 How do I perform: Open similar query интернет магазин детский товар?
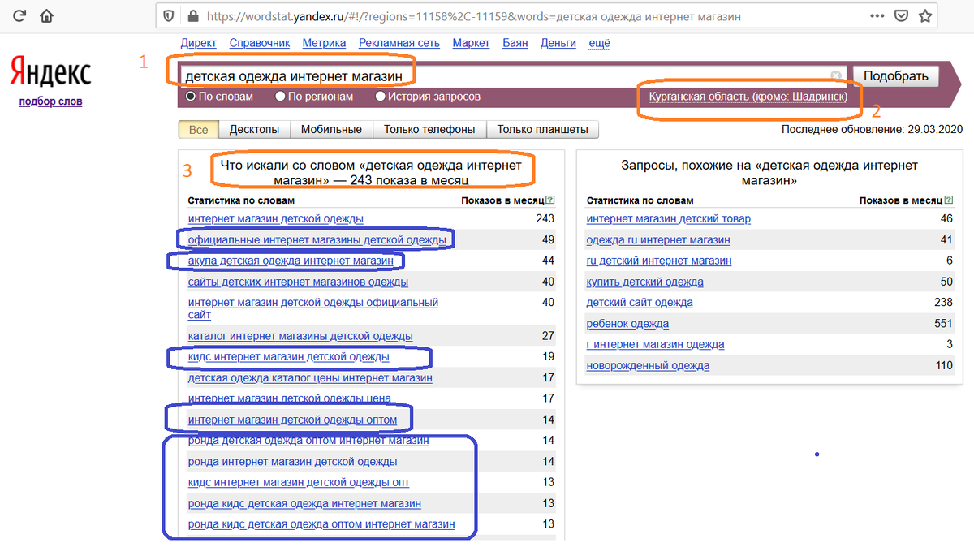(x=669, y=218)
